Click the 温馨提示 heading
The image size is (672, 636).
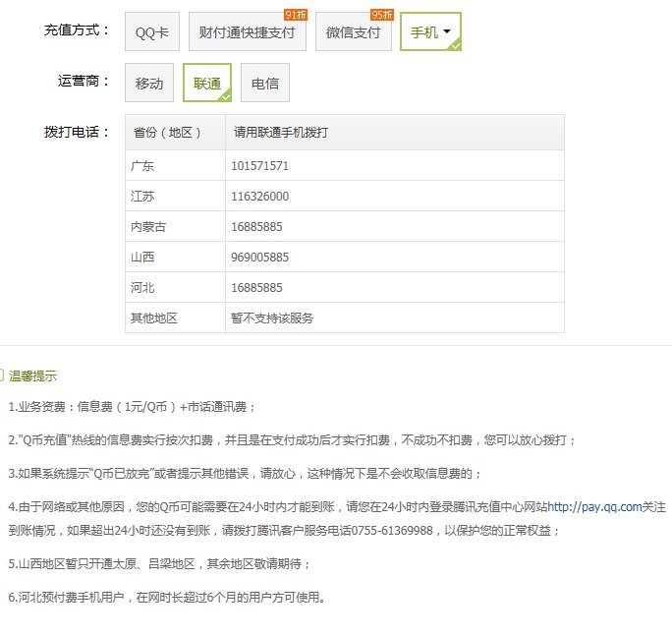pos(33,376)
